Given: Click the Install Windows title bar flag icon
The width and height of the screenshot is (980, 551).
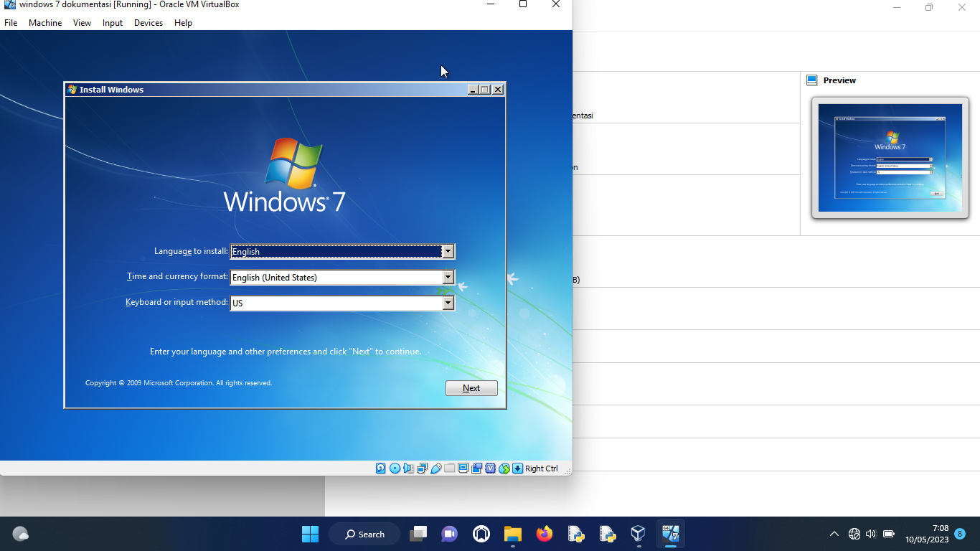Looking at the screenshot, I should tap(72, 90).
